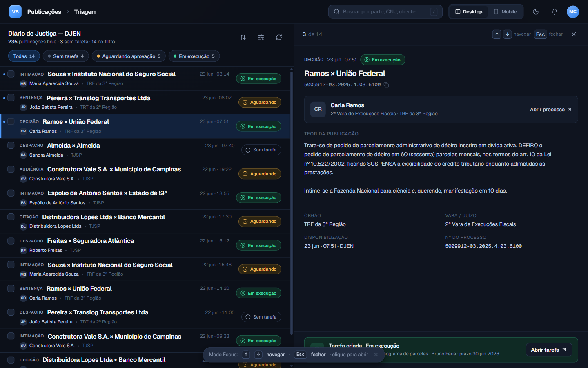Focus the search field Buscar por parte
588x368 pixels.
(x=385, y=12)
